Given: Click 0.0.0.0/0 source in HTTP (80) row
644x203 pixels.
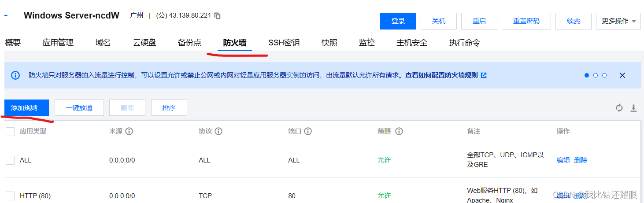Looking at the screenshot, I should tap(122, 196).
